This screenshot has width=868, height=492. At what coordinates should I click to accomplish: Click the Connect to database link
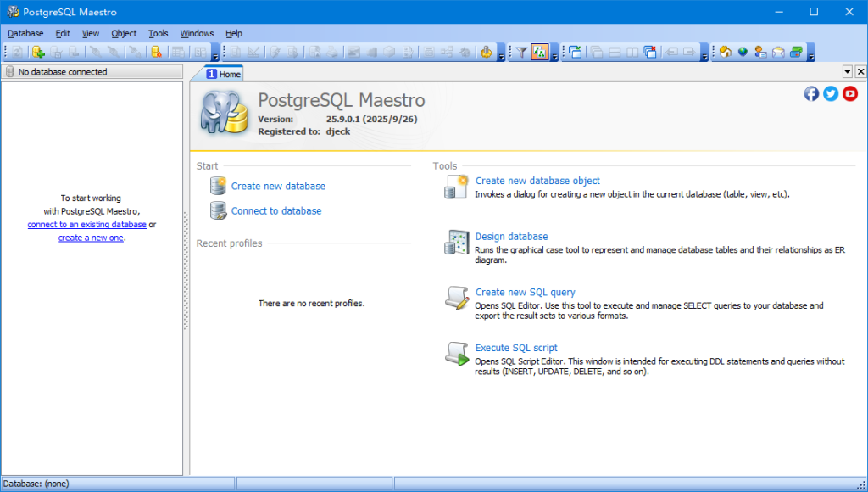(276, 211)
